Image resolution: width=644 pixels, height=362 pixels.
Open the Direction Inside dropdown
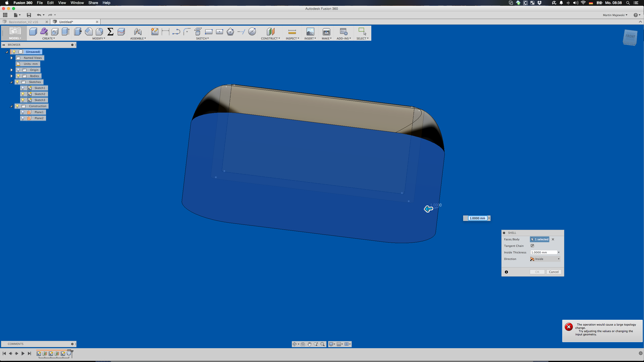pyautogui.click(x=545, y=259)
